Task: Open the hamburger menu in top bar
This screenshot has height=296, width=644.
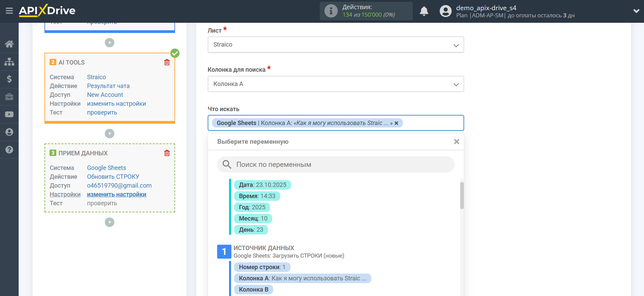Action: point(9,11)
